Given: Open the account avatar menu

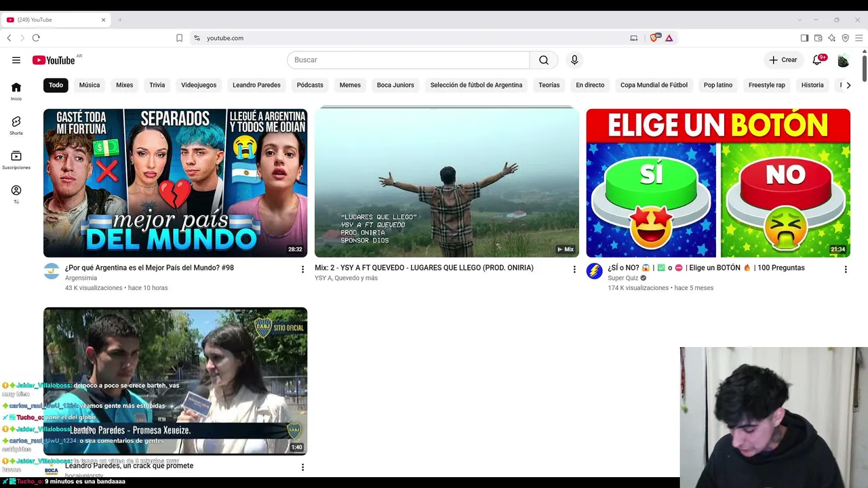Looking at the screenshot, I should (843, 60).
